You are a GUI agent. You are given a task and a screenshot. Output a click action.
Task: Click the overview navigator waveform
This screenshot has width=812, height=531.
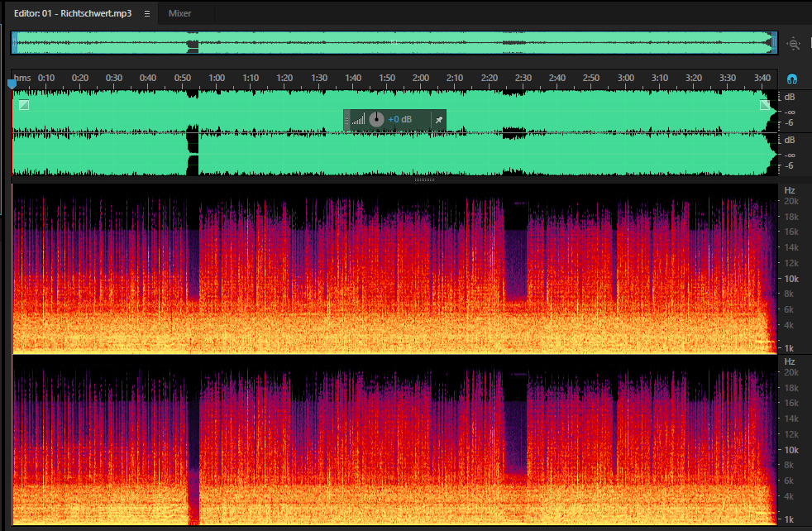(394, 42)
